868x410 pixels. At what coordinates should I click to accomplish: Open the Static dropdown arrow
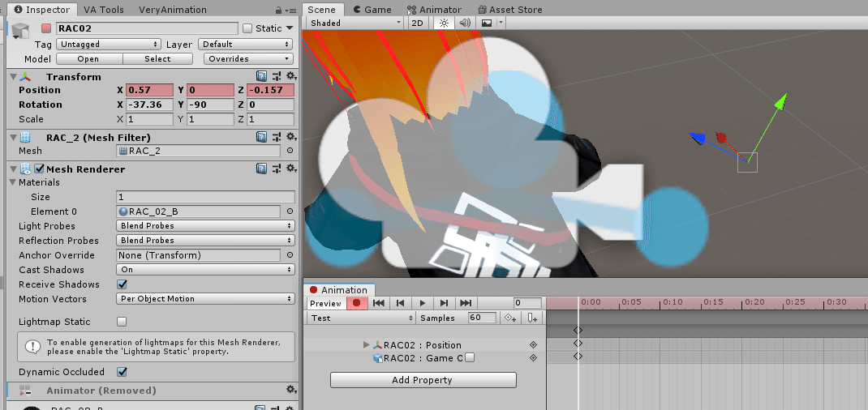point(290,28)
